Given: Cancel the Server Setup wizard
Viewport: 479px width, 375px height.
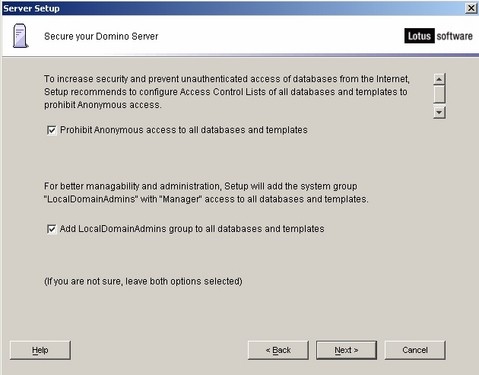Looking at the screenshot, I should [415, 350].
